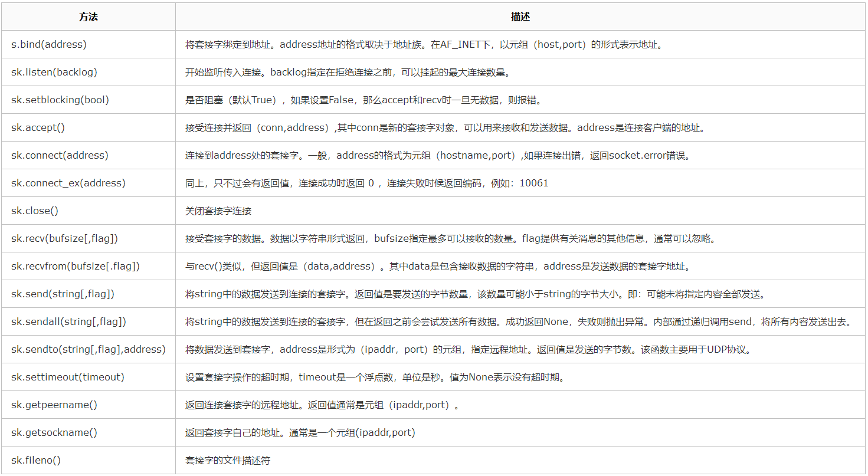Select the sk.getpeername() method cell
This screenshot has width=868, height=476.
pyautogui.click(x=89, y=405)
